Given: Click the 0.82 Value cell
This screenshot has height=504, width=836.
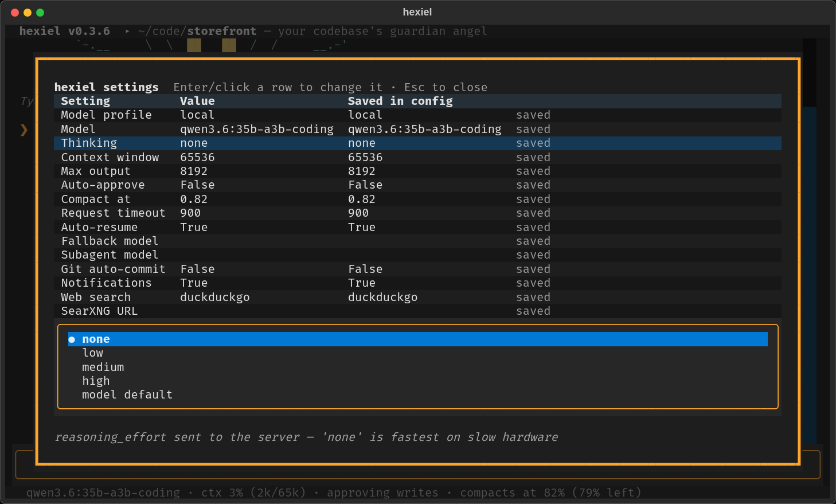Looking at the screenshot, I should [194, 199].
